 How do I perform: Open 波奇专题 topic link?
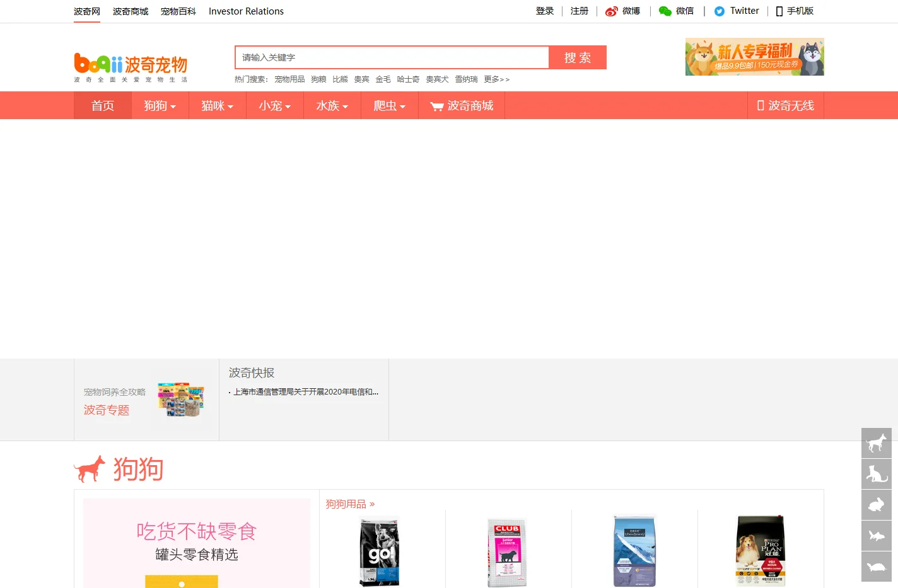pos(107,410)
